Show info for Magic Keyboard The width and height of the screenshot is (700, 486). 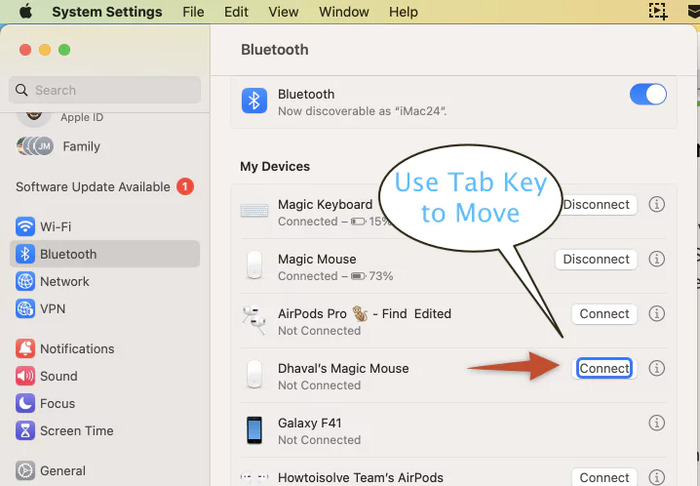[657, 204]
